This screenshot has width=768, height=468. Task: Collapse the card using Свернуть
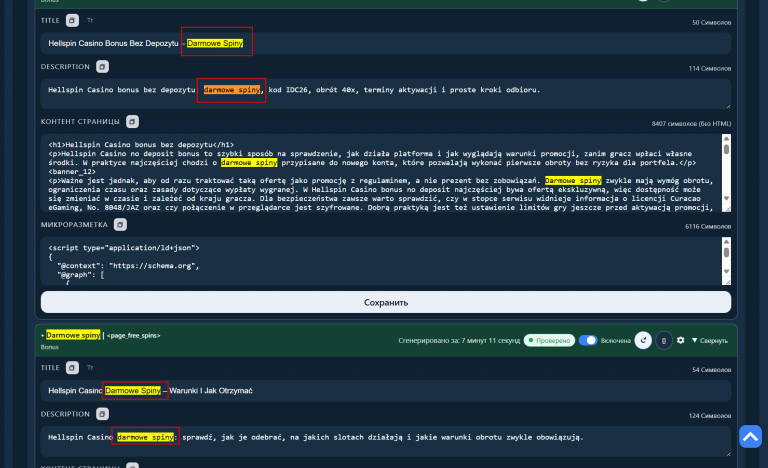tap(710, 340)
